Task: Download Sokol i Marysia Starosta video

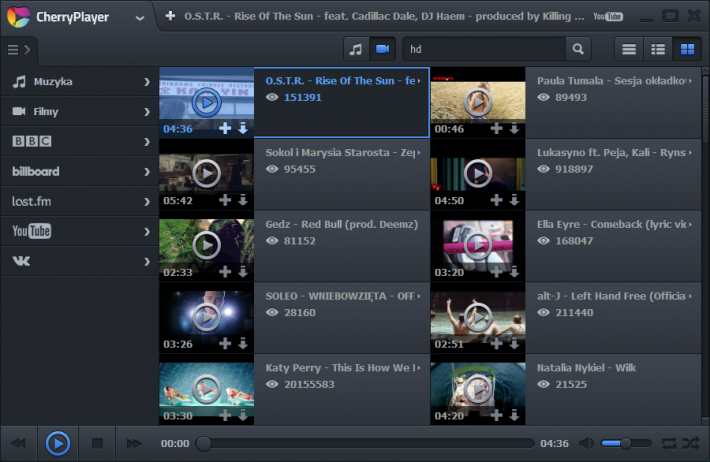Action: click(243, 200)
